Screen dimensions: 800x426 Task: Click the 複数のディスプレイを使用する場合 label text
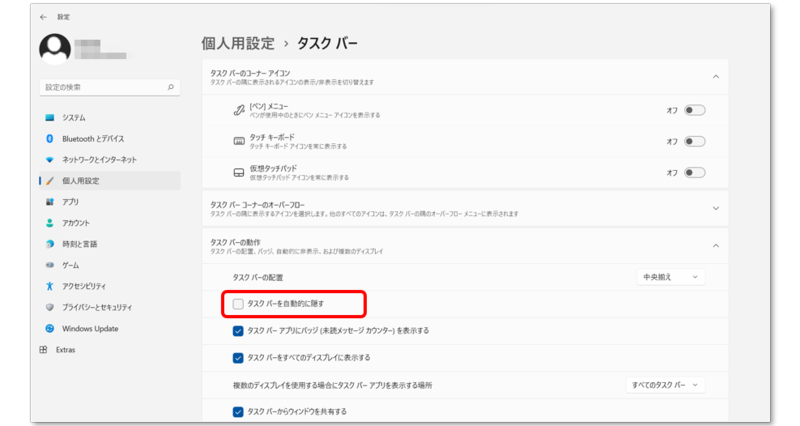pyautogui.click(x=333, y=385)
